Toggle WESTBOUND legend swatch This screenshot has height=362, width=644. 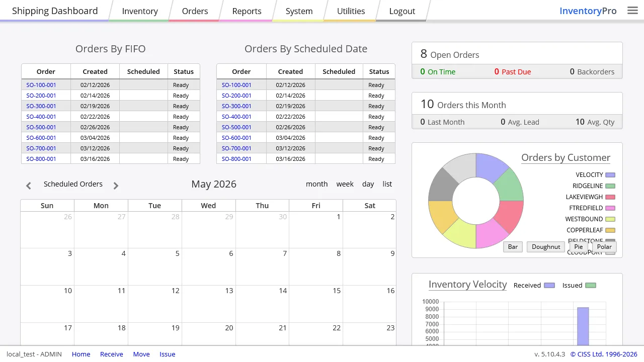(x=610, y=219)
